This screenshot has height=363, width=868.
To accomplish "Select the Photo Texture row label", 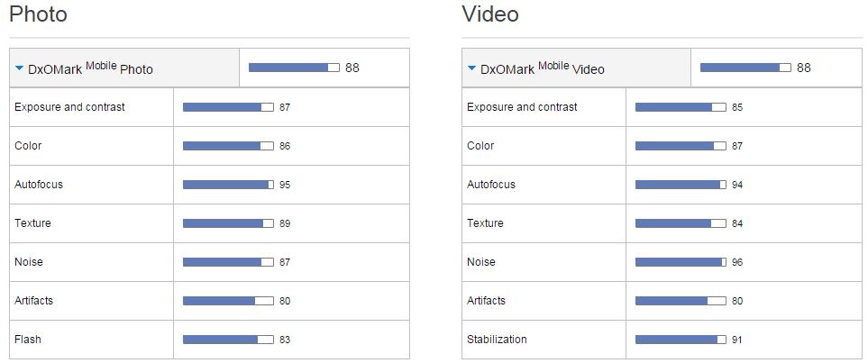I will point(32,223).
